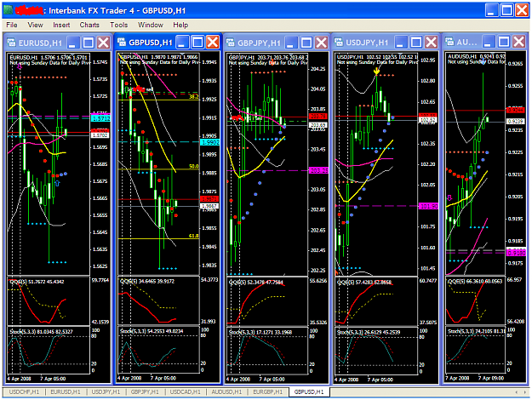This screenshot has width=532, height=400.
Task: Open the Tools menu
Action: pyautogui.click(x=119, y=25)
